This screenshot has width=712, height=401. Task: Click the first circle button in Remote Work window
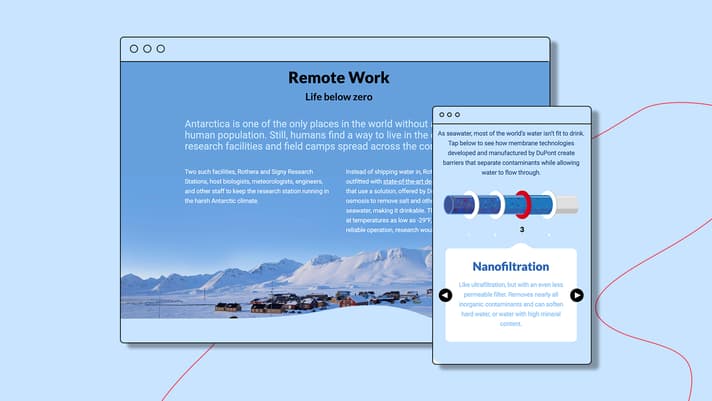(134, 49)
